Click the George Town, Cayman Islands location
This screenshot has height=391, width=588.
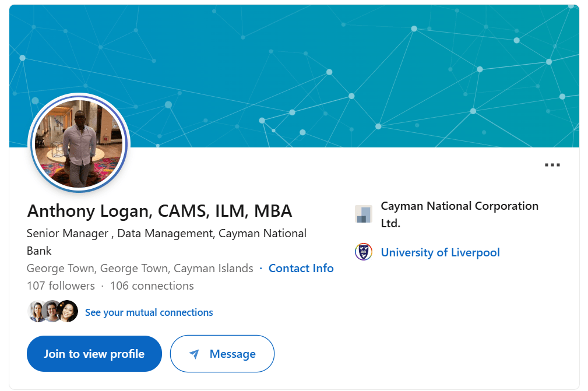tap(140, 269)
